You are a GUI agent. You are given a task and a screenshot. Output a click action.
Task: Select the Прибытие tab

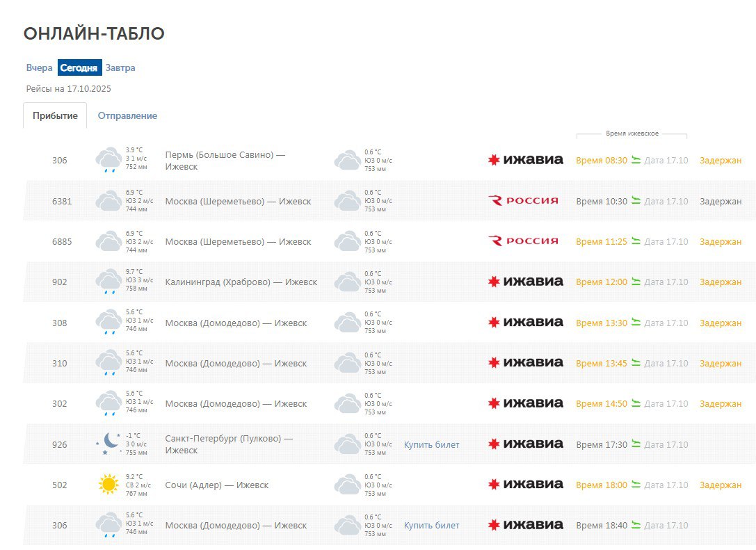point(55,115)
